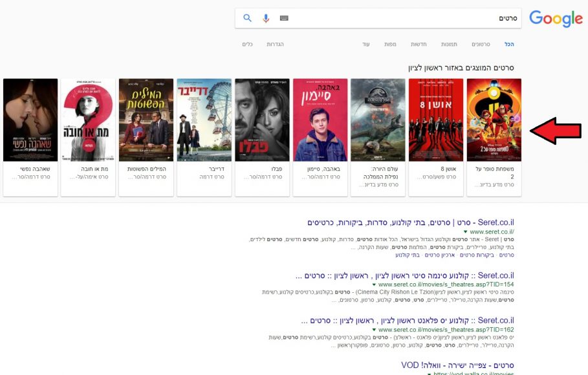Open first Seret.co.il result title link

410,222
